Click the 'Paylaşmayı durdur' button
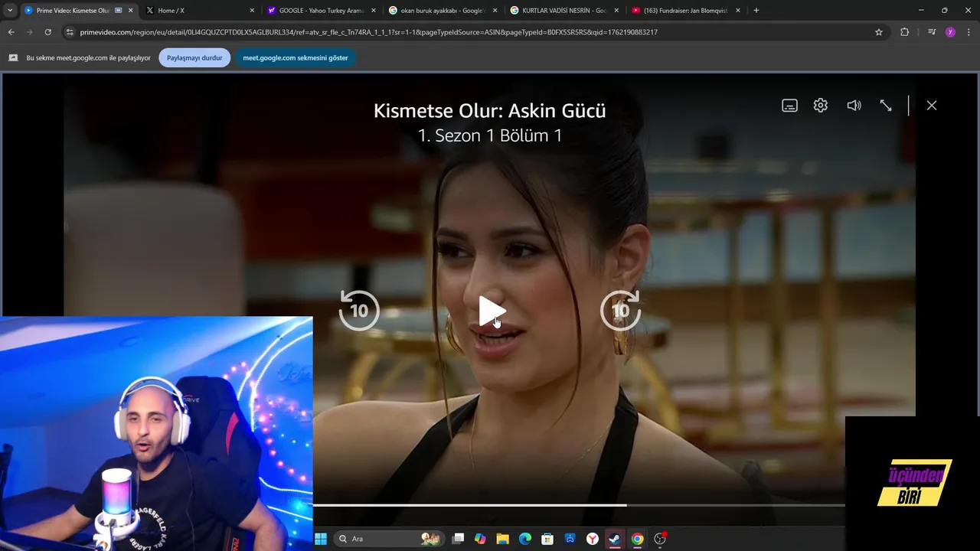This screenshot has height=551, width=980. coord(194,57)
